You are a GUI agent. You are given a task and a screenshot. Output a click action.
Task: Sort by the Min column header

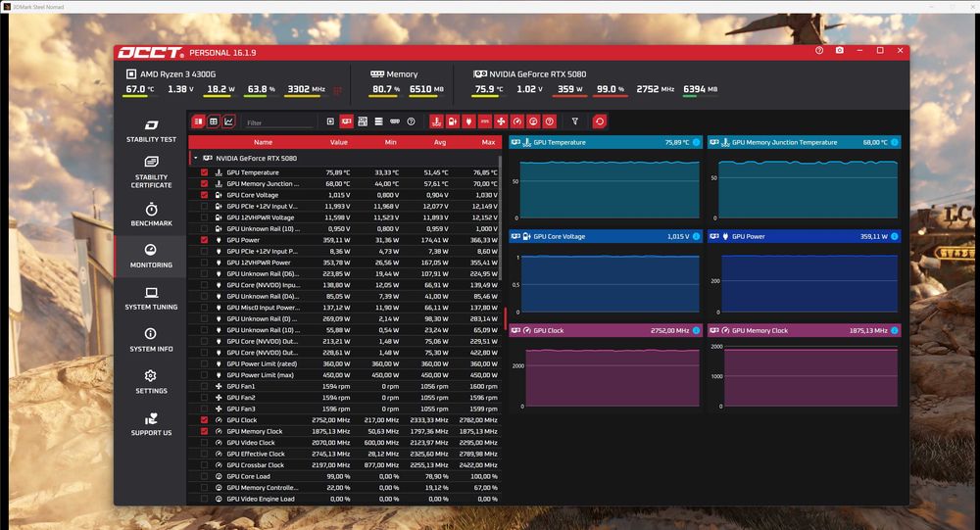pyautogui.click(x=391, y=142)
